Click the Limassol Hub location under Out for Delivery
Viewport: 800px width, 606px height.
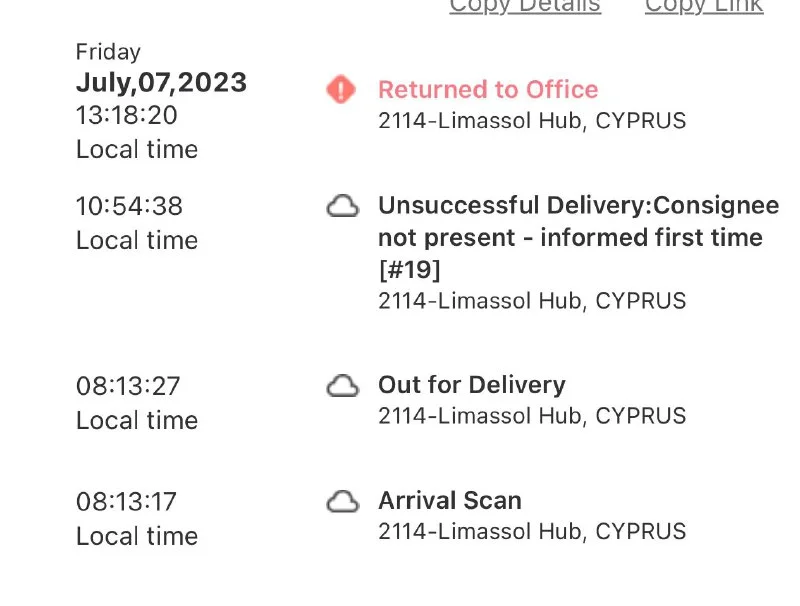click(532, 416)
